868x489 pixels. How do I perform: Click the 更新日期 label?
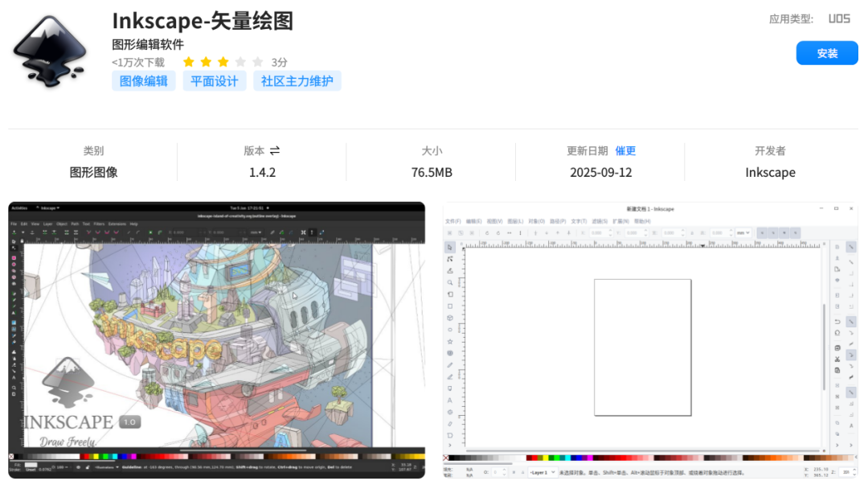pyautogui.click(x=588, y=150)
